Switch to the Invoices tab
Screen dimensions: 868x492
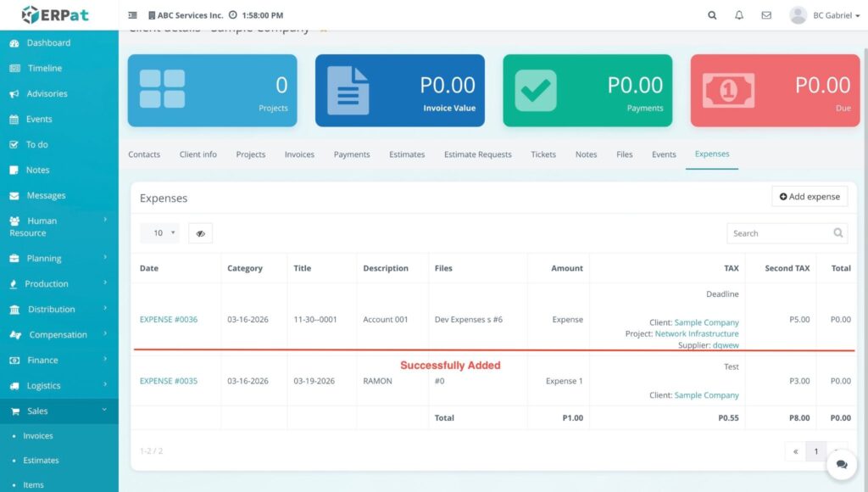coord(299,154)
